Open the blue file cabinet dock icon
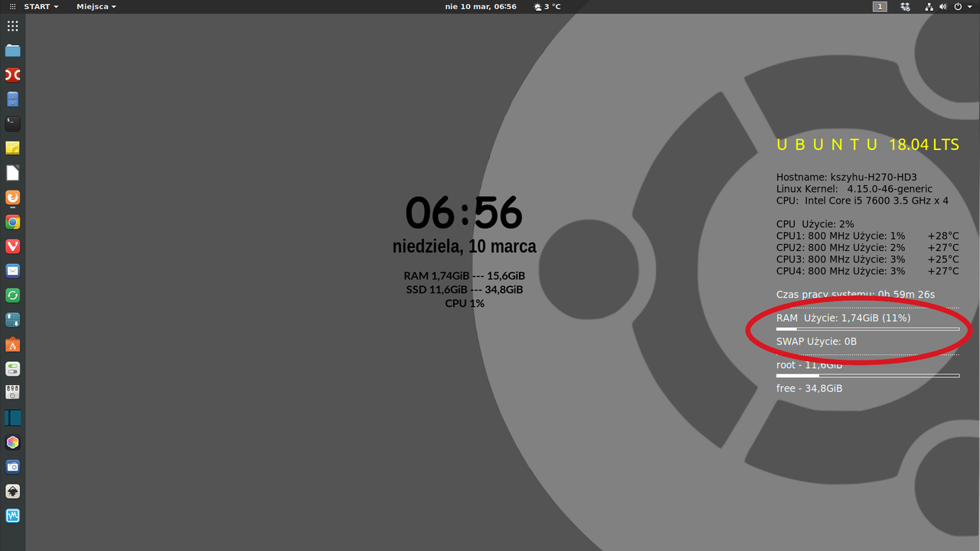Screen dimensions: 980x551 pyautogui.click(x=12, y=99)
